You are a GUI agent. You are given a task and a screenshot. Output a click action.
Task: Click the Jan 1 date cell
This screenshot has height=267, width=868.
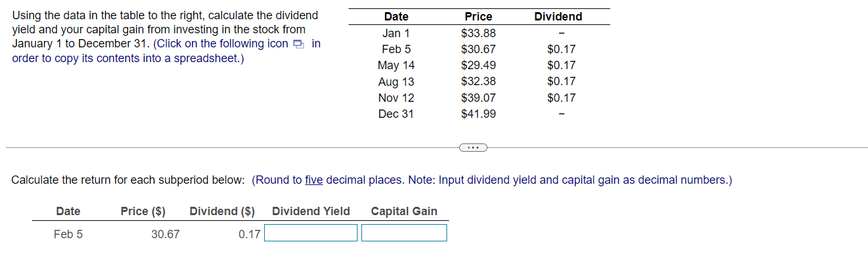(396, 33)
